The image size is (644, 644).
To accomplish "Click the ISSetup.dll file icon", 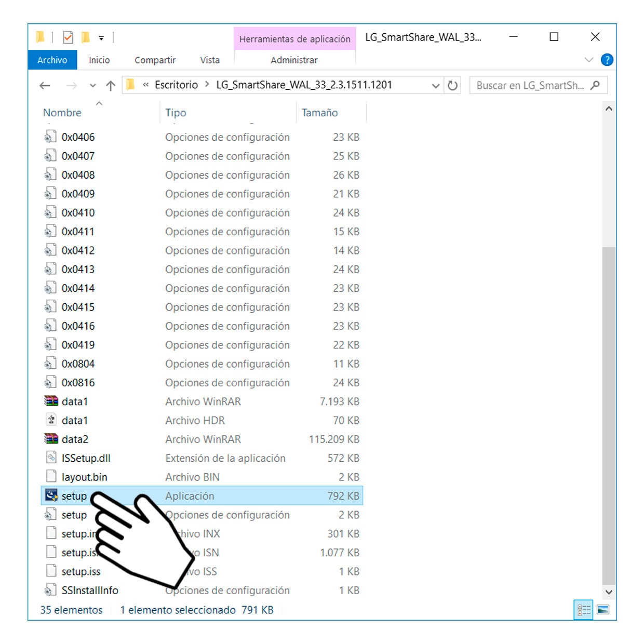I will pyautogui.click(x=51, y=458).
